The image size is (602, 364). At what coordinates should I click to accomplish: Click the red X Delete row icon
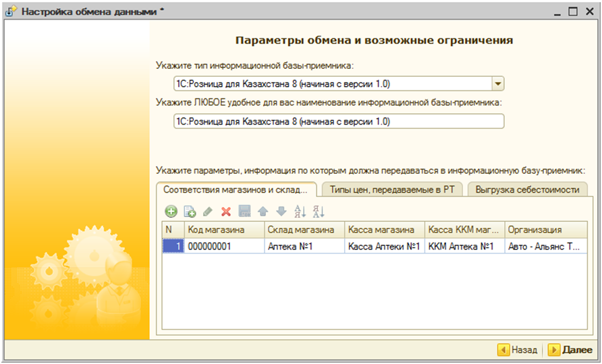(226, 212)
